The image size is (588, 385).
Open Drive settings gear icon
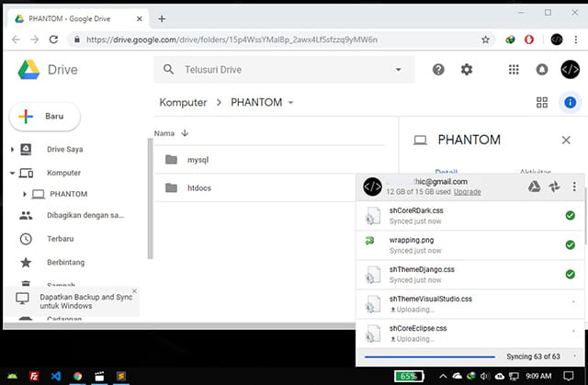(x=467, y=70)
